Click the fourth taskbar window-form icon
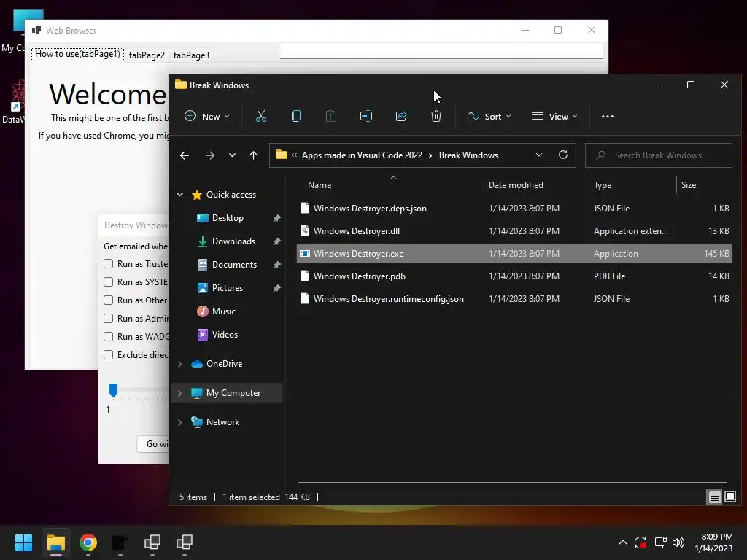The width and height of the screenshot is (747, 560). coord(152,542)
